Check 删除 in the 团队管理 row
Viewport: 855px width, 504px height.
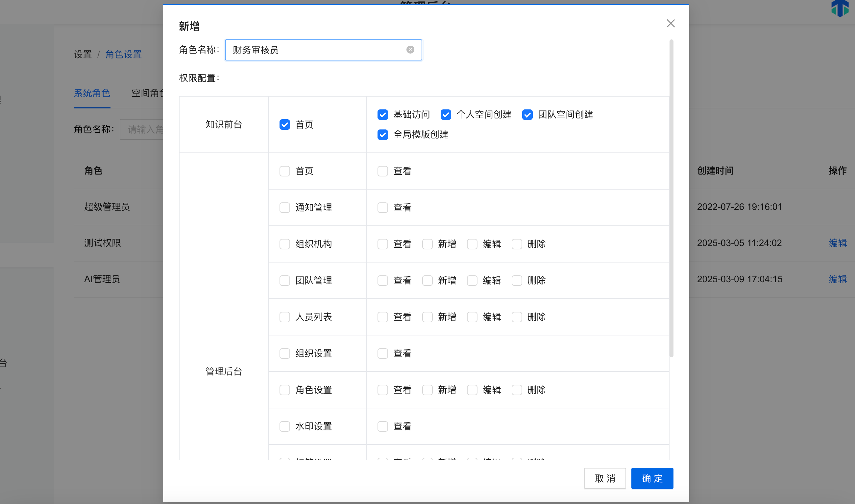[517, 281]
